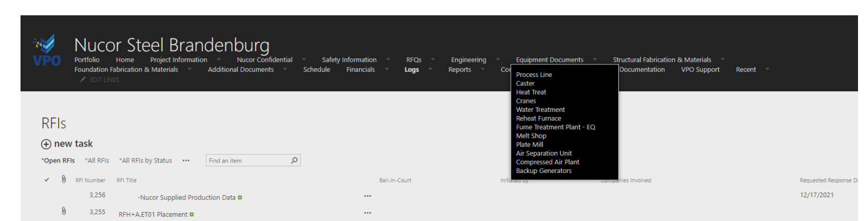Viewport: 868px width, 221px height.
Task: Open ellipsis menu for Nucor Supplied Production Data
Action: [368, 196]
